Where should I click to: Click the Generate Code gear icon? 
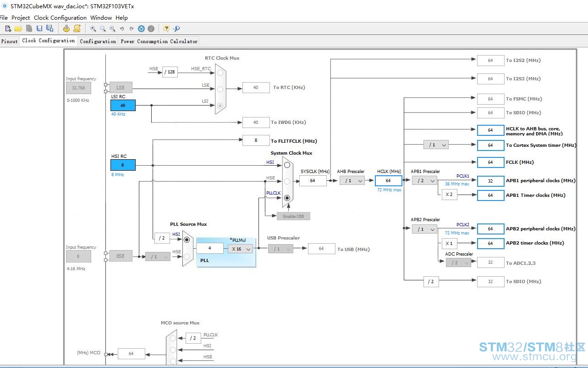point(66,28)
